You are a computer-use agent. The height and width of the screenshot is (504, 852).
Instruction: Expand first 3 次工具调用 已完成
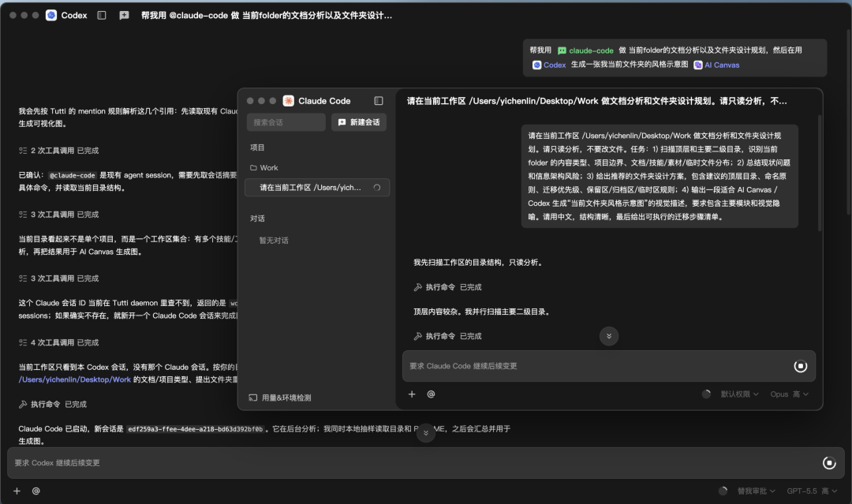click(58, 215)
